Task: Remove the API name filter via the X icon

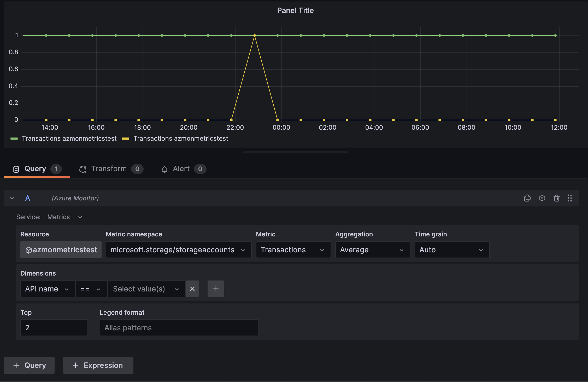Action: (x=192, y=289)
